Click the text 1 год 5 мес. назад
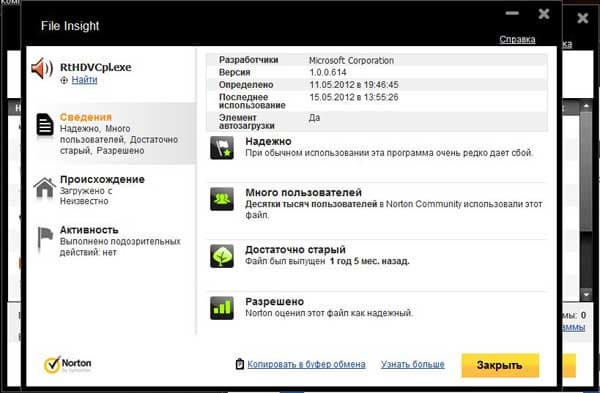Viewport: 600px width, 393px height. pos(370,261)
